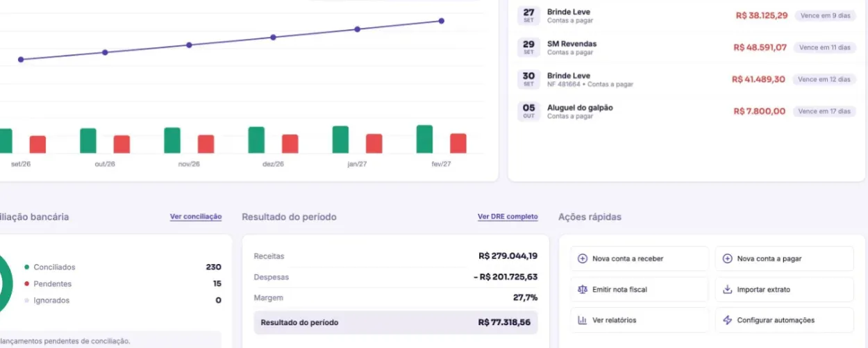
Task: Open Ver relatórios quick action
Action: 640,320
